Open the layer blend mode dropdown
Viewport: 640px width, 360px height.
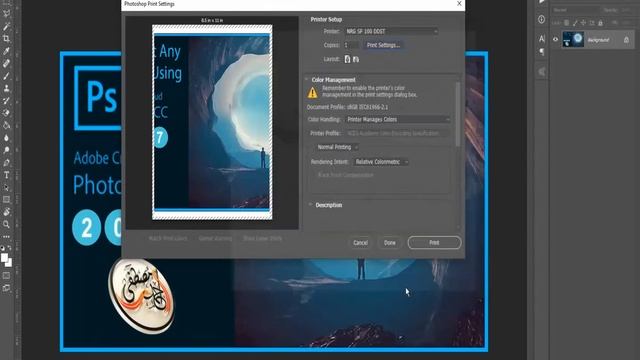click(x=576, y=10)
